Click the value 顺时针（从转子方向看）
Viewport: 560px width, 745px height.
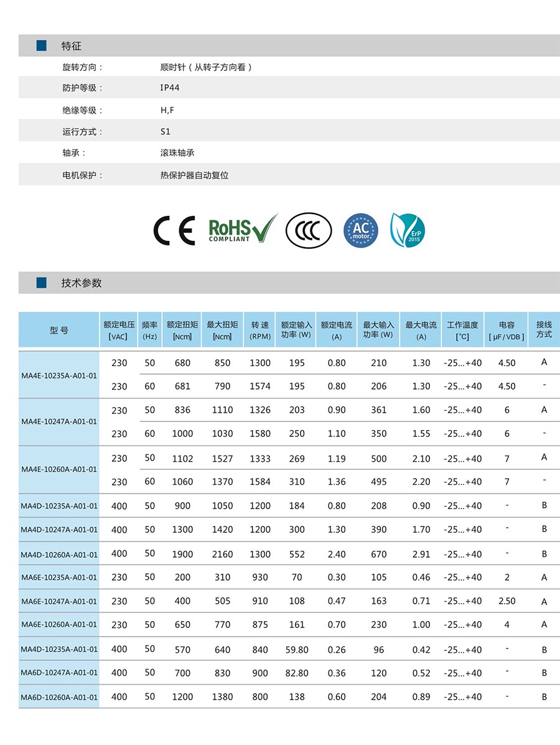pyautogui.click(x=206, y=67)
